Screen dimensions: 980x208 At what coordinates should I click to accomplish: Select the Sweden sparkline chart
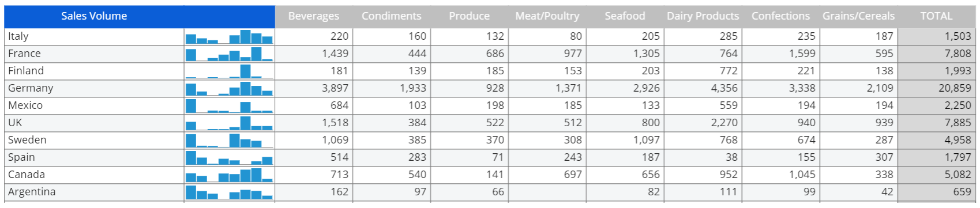(229, 141)
